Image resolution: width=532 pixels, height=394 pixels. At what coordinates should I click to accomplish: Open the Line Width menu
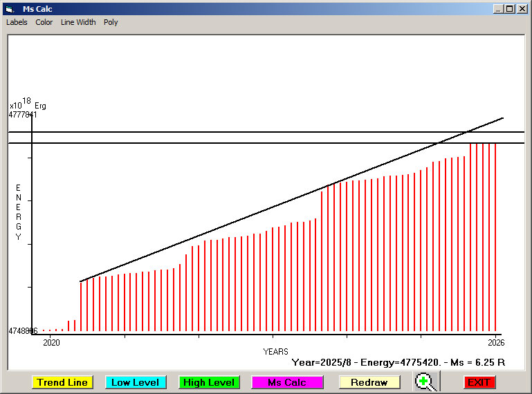78,22
